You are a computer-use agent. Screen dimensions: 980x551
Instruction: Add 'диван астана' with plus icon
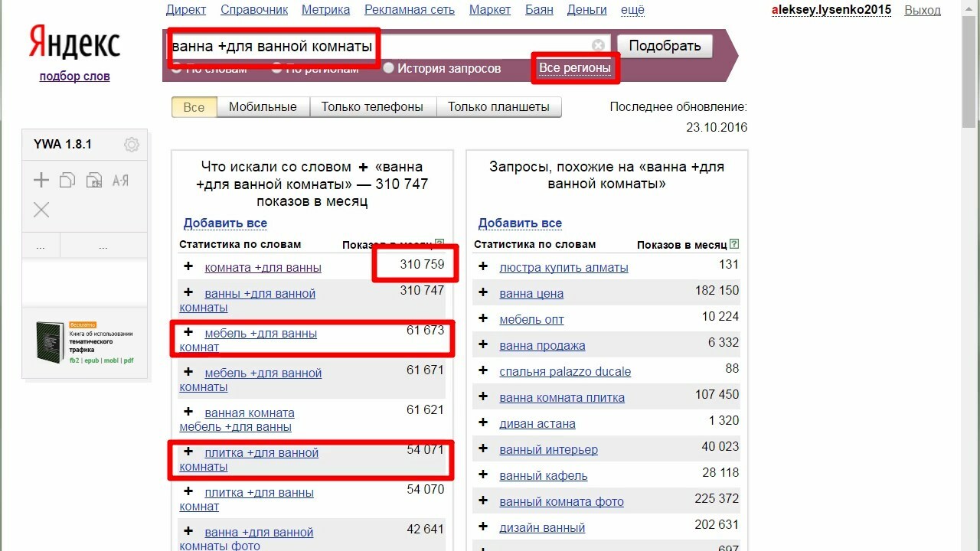coord(483,422)
